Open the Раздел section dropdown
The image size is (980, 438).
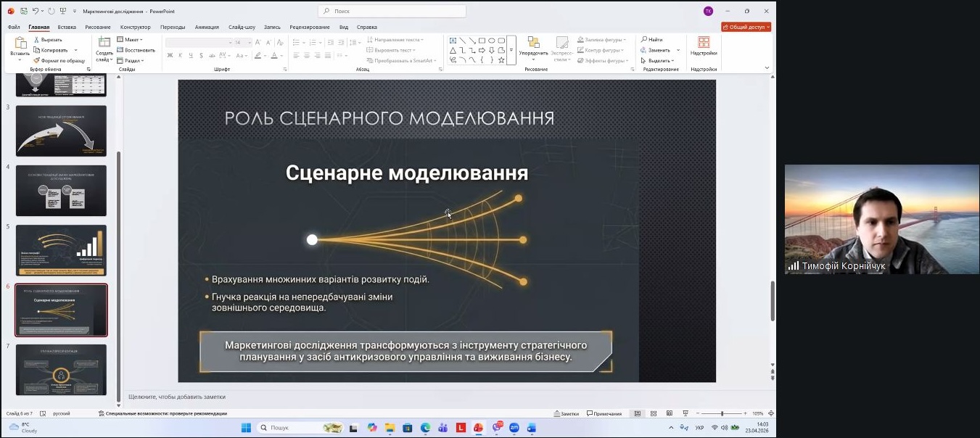(131, 60)
